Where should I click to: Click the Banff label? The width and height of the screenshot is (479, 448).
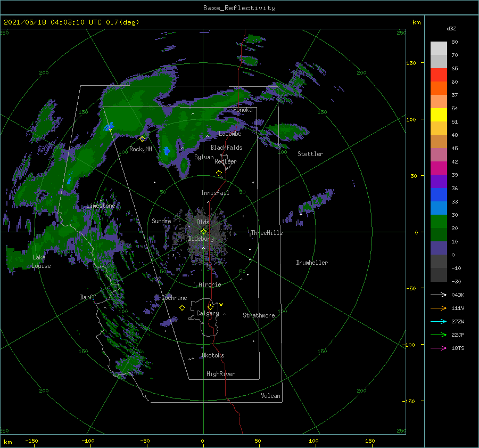click(x=88, y=297)
